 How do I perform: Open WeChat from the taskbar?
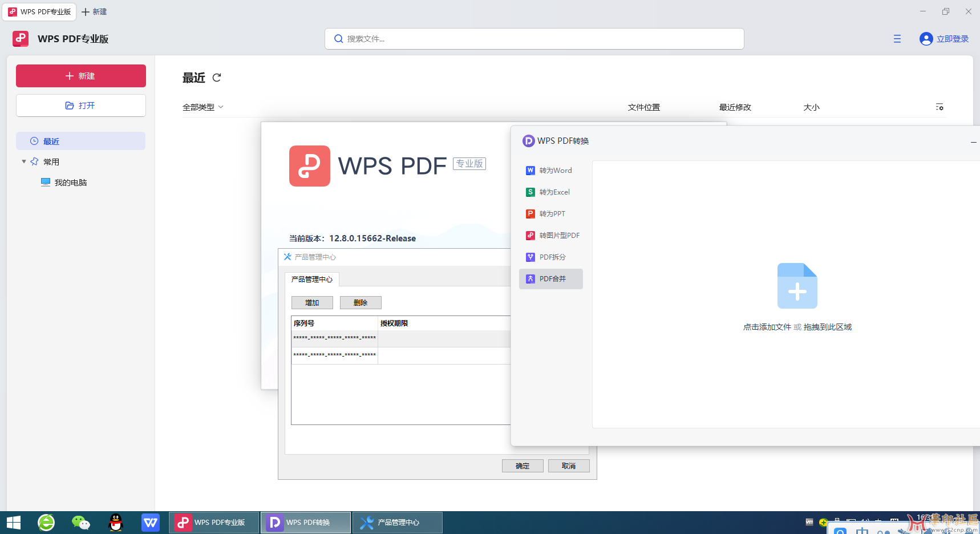point(81,523)
